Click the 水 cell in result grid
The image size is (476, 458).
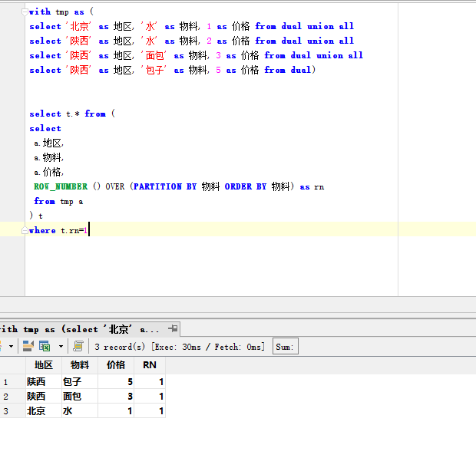click(80, 411)
